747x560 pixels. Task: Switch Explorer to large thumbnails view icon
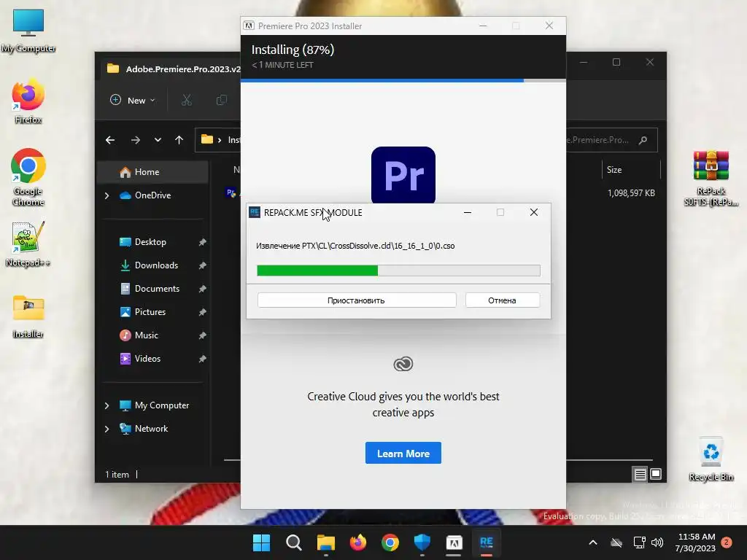[x=656, y=474]
